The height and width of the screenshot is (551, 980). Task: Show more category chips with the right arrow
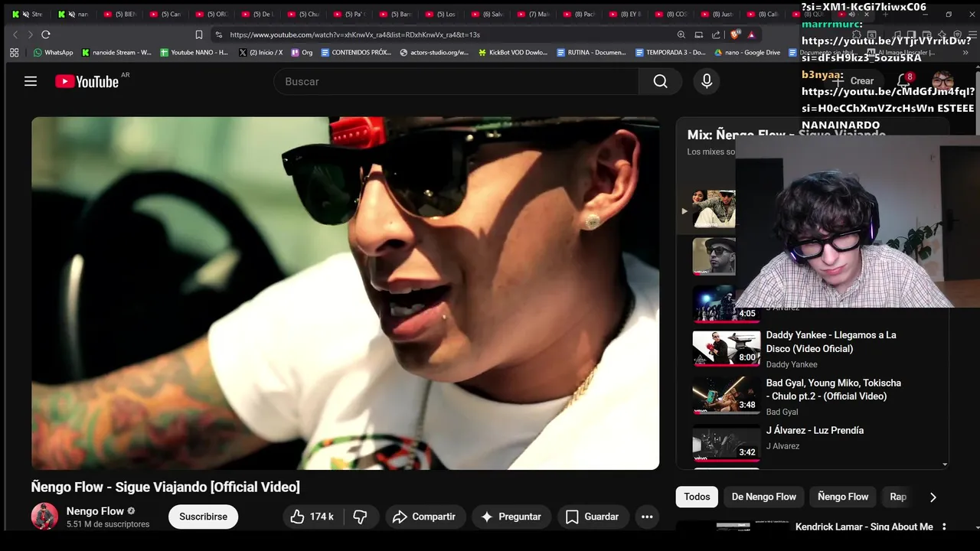click(x=933, y=497)
